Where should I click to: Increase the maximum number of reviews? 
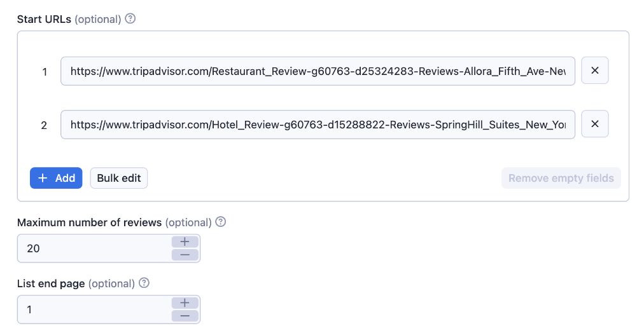click(185, 241)
